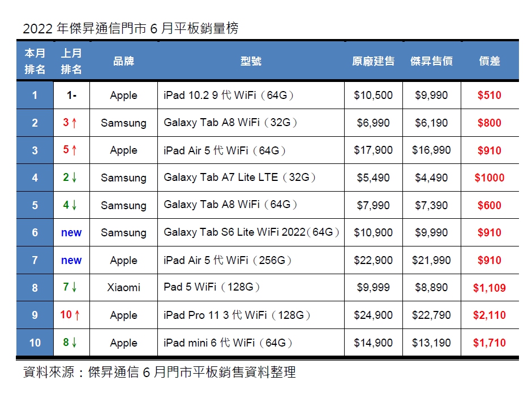This screenshot has height=398, width=532.
Task: Click the '$21,990' store price cell
Action: pyautogui.click(x=431, y=260)
